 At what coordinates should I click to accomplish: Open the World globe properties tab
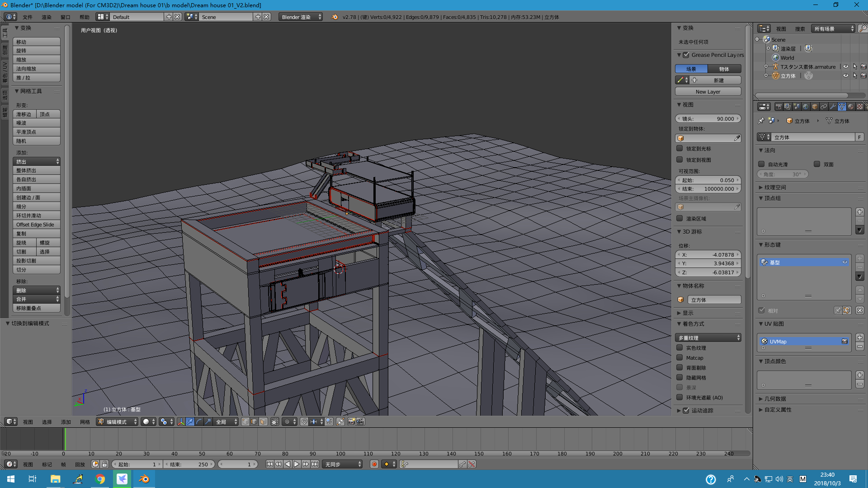tap(806, 107)
